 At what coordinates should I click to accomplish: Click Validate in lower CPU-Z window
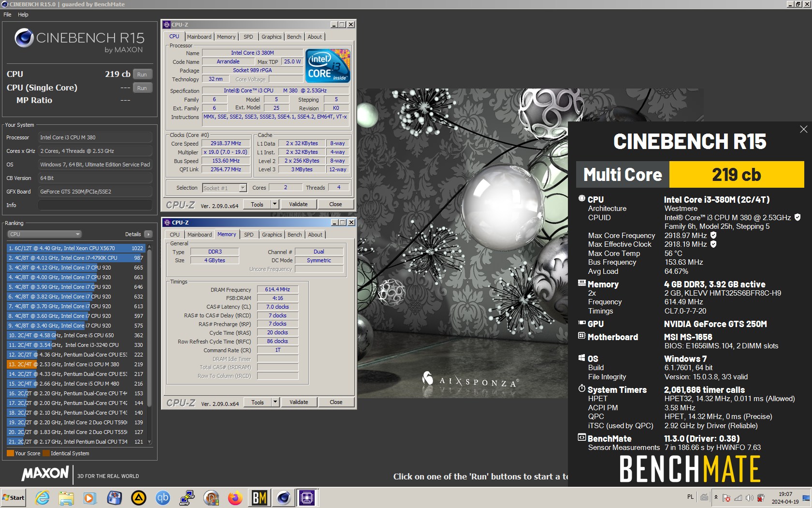[x=299, y=402]
